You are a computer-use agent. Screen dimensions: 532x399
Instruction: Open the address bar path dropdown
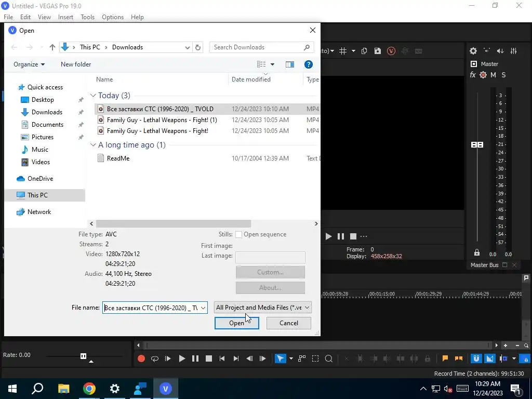tap(187, 47)
